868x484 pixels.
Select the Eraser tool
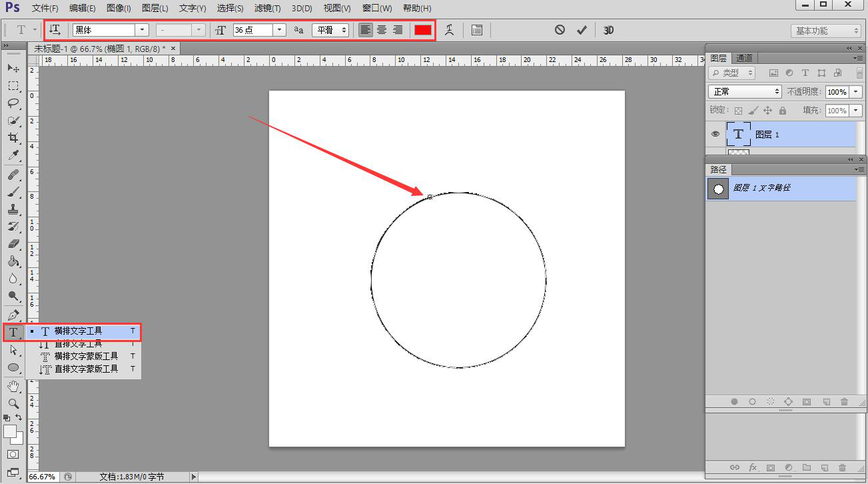tap(13, 244)
